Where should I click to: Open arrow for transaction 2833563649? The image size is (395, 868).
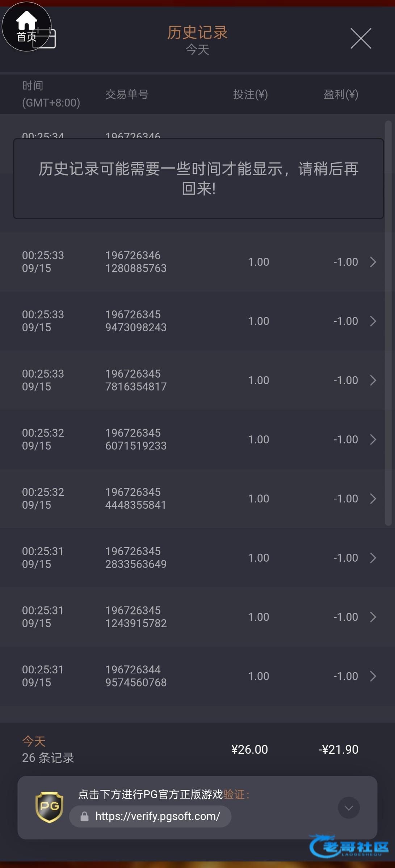coord(373,558)
